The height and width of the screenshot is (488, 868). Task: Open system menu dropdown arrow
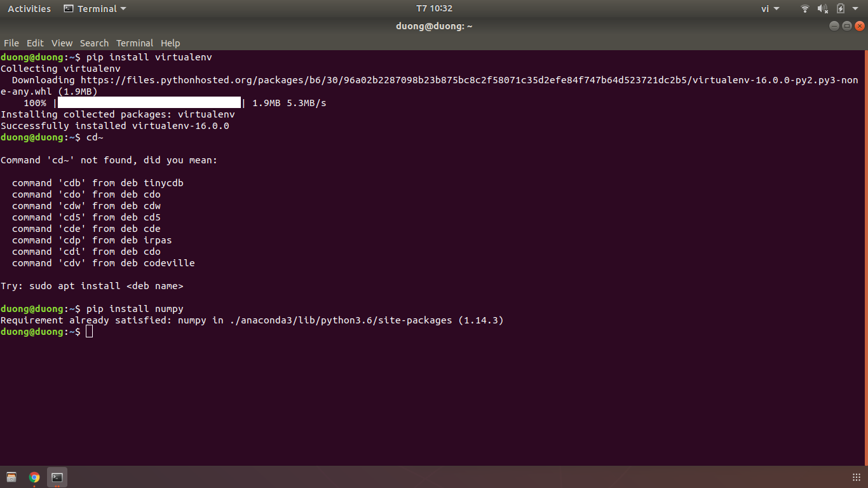(x=857, y=9)
